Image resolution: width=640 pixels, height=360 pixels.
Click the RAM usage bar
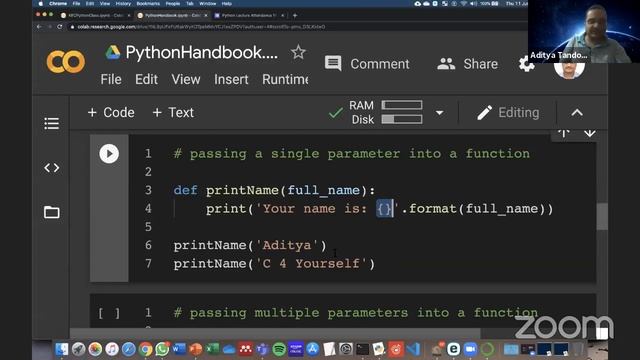pos(402,105)
